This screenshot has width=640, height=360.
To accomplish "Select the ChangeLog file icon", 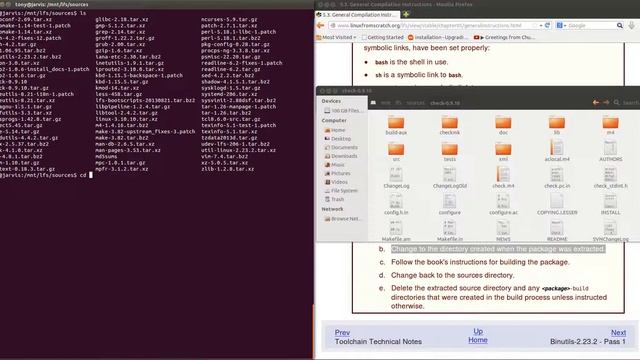I will [x=396, y=174].
